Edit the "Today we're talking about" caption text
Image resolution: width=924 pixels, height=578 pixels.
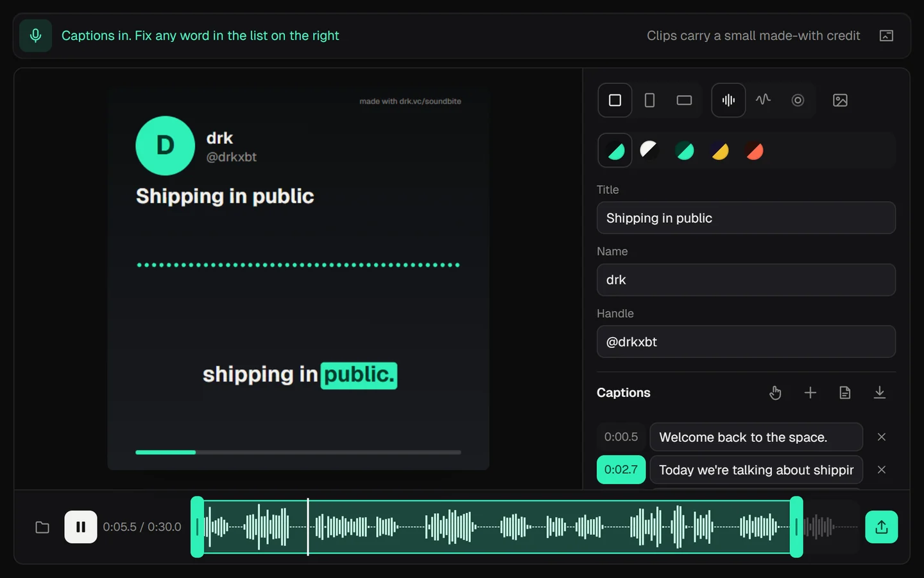pos(756,469)
